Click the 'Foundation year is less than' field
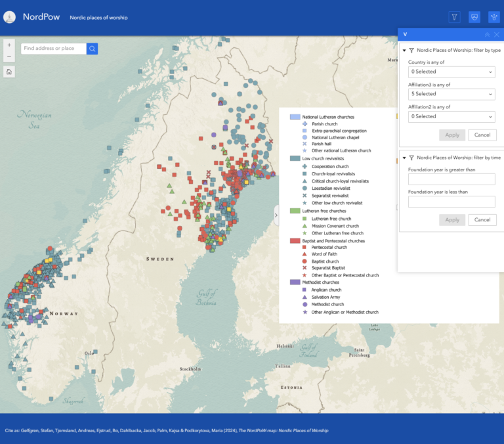The width and height of the screenshot is (504, 444). pos(451,202)
